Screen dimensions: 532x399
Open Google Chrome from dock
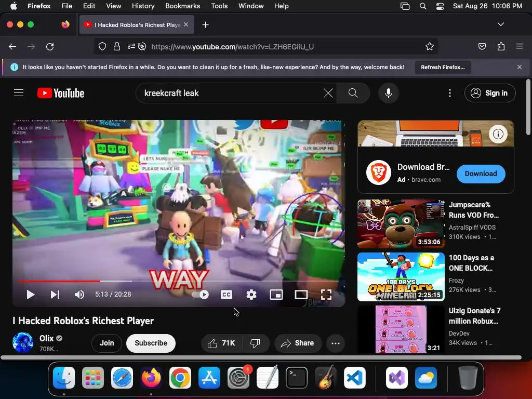pyautogui.click(x=180, y=378)
